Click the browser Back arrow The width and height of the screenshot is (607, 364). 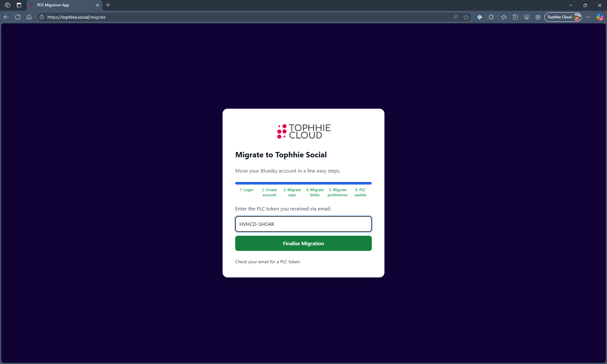[6, 17]
